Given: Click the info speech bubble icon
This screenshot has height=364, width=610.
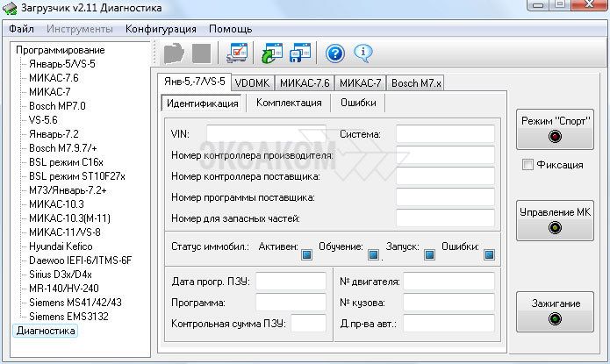Looking at the screenshot, I should [363, 53].
